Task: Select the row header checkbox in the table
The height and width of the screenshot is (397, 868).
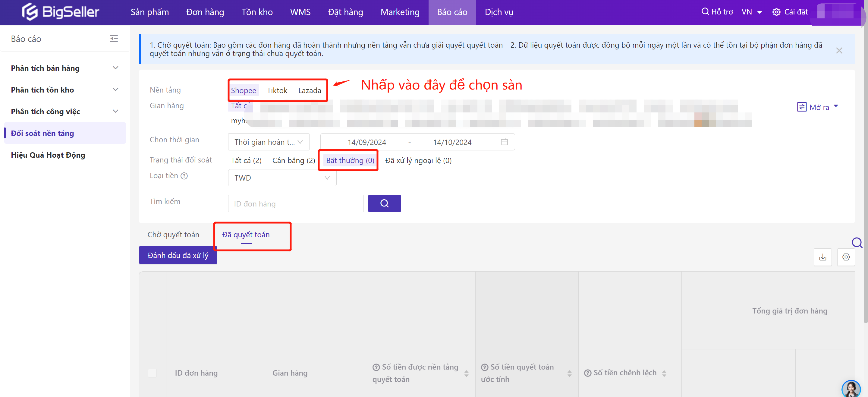Action: (152, 373)
